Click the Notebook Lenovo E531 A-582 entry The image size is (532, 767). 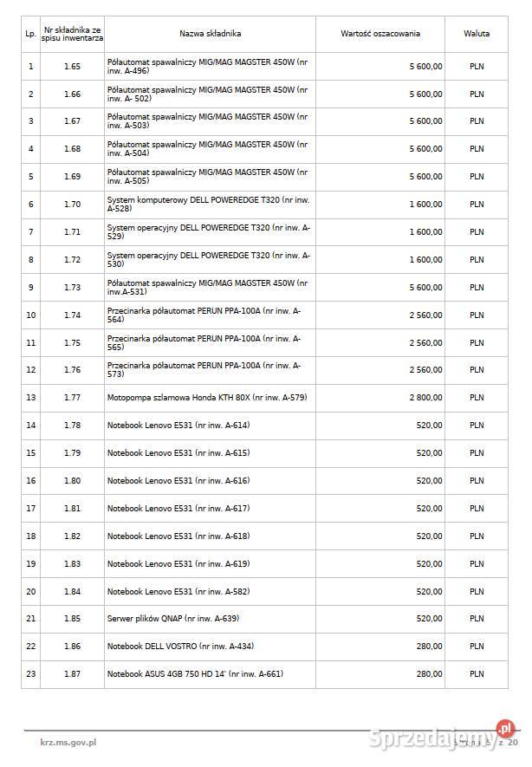coord(178,591)
